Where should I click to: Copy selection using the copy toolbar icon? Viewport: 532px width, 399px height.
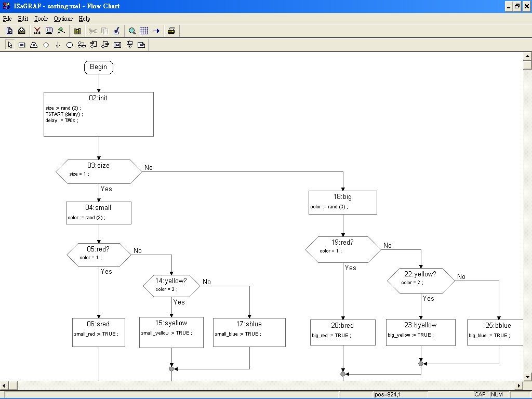point(105,31)
